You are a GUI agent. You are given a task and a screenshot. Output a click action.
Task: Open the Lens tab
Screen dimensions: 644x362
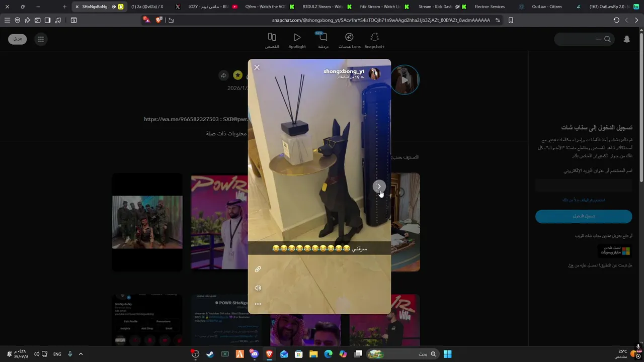(x=349, y=41)
